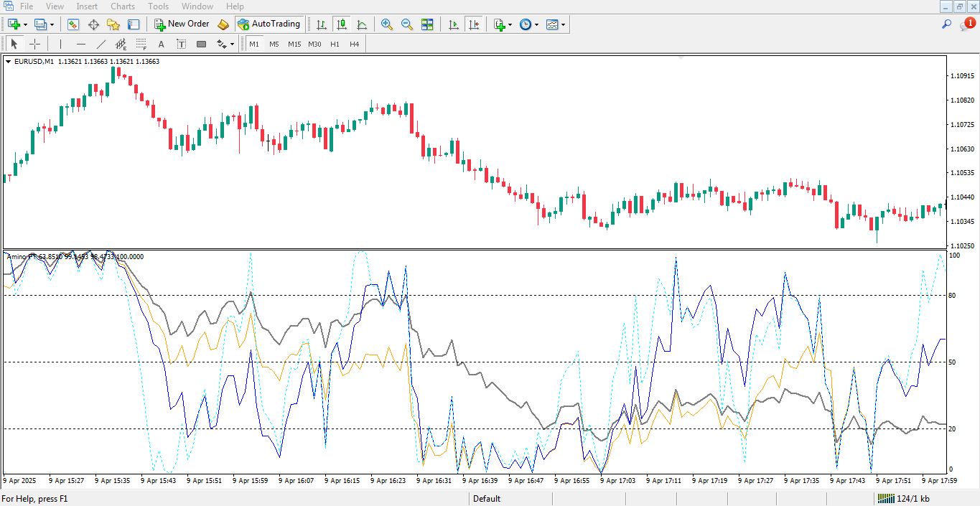The width and height of the screenshot is (980, 506).
Task: Toggle the AutoTrading button
Action: click(269, 24)
